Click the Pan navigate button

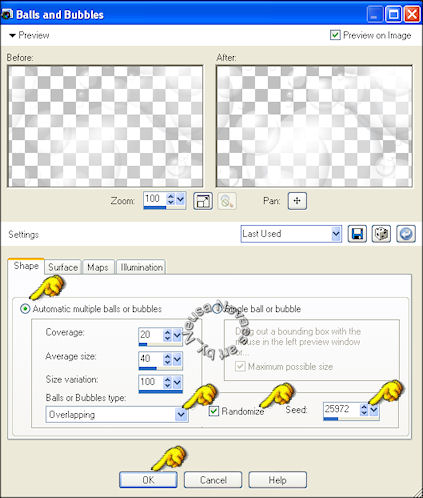point(297,201)
